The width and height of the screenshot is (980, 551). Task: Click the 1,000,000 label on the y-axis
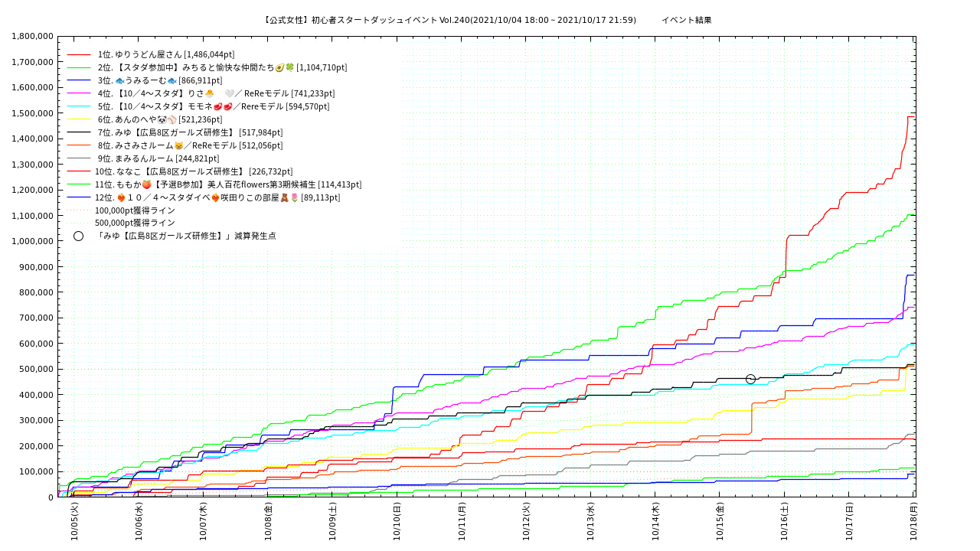tap(31, 241)
